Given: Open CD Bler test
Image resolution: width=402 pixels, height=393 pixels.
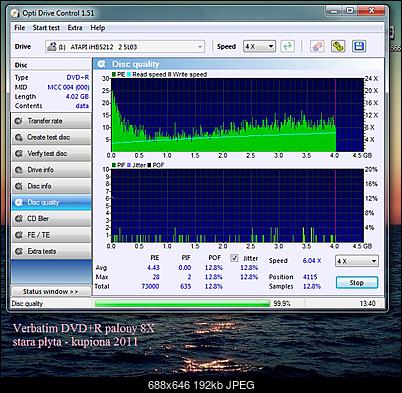Looking at the screenshot, I should coord(51,219).
